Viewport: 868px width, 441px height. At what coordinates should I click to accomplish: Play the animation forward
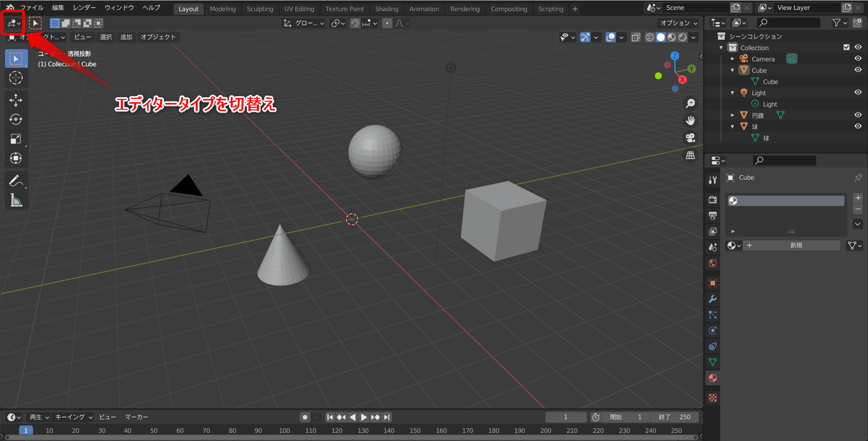click(364, 417)
